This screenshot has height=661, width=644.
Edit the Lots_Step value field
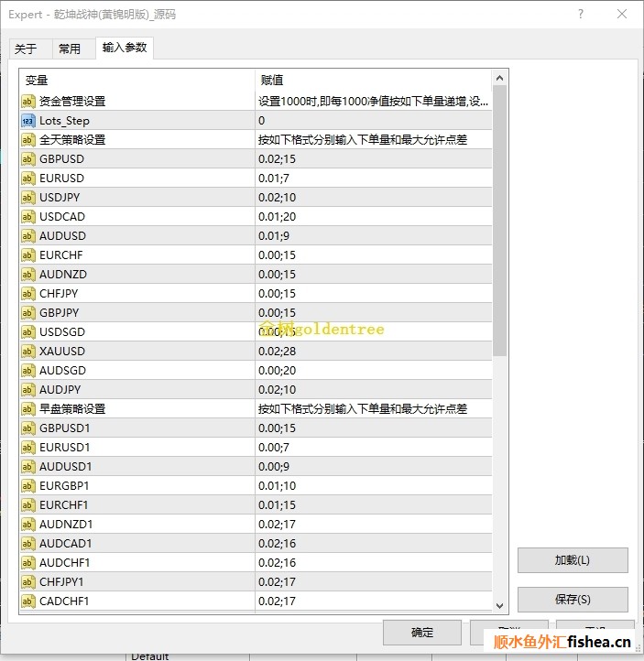pos(373,121)
